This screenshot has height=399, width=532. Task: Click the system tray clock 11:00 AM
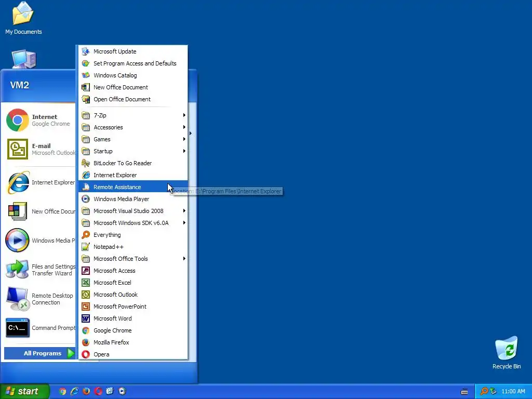[513, 391]
